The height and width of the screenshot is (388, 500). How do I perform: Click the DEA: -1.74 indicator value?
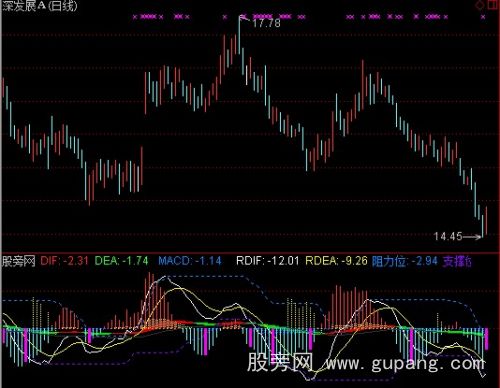pyautogui.click(x=121, y=261)
